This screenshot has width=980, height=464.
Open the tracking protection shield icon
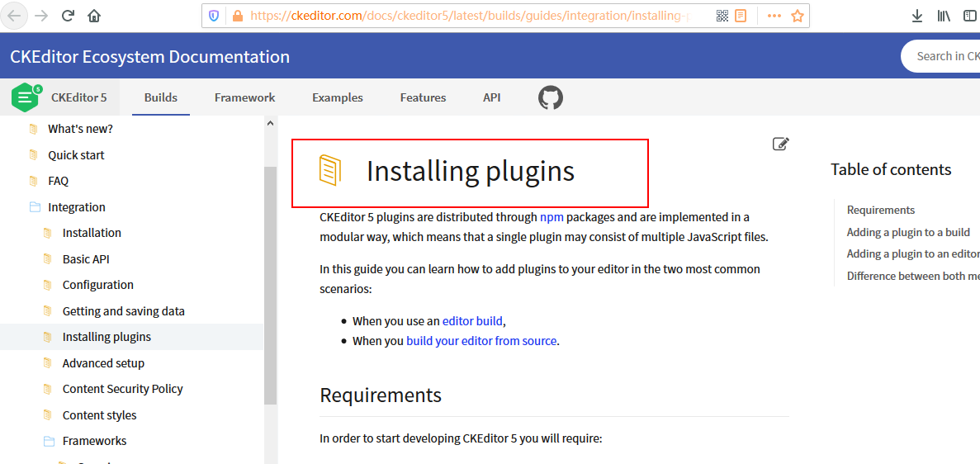point(215,17)
